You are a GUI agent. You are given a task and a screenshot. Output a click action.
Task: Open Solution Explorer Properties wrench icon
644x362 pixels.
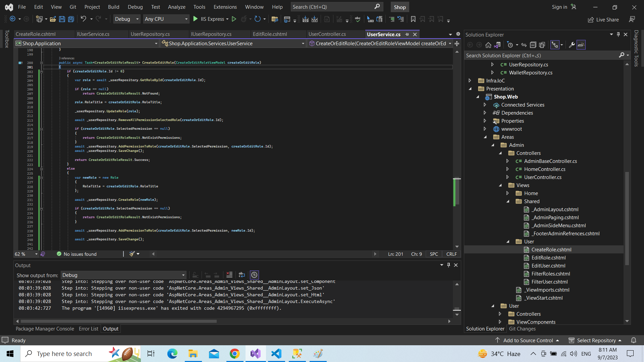coord(572,45)
